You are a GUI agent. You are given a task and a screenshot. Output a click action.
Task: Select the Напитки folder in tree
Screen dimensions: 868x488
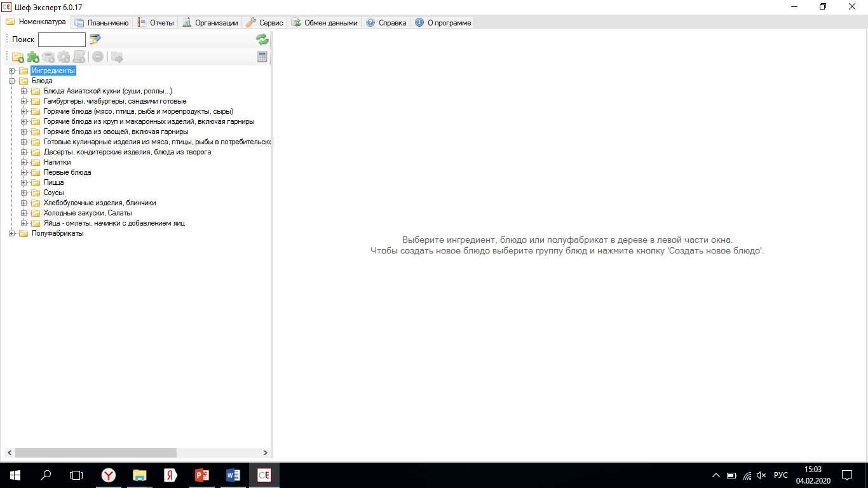click(57, 163)
